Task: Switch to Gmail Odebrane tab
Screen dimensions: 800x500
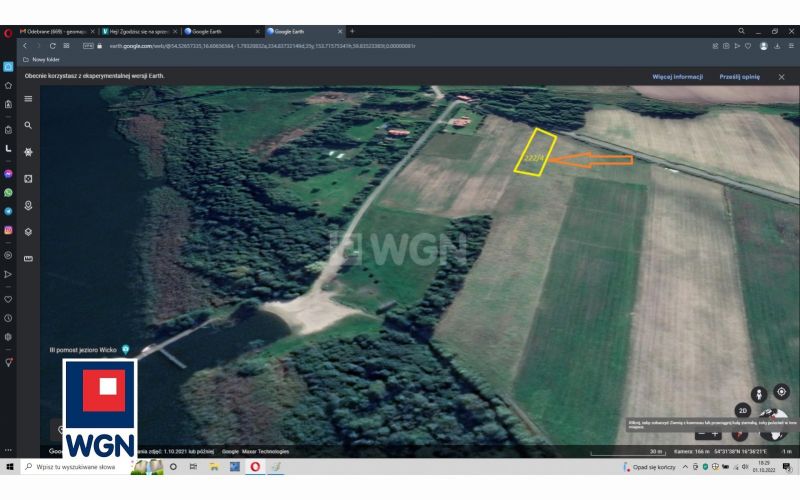Action: point(57,32)
